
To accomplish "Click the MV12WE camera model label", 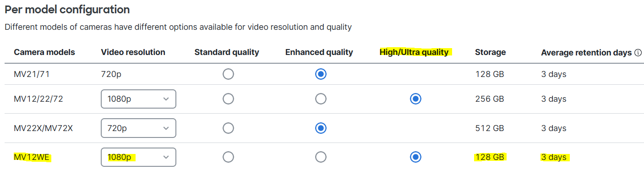I will pos(32,157).
